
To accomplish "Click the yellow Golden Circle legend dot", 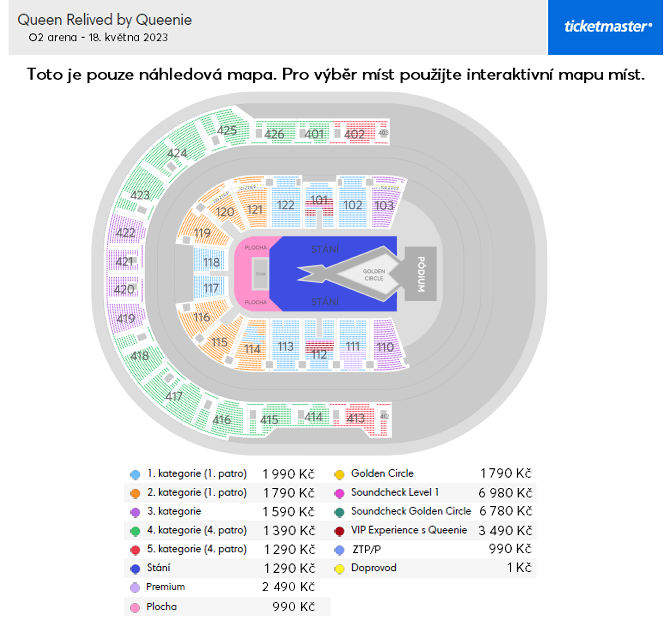I will coord(339,474).
